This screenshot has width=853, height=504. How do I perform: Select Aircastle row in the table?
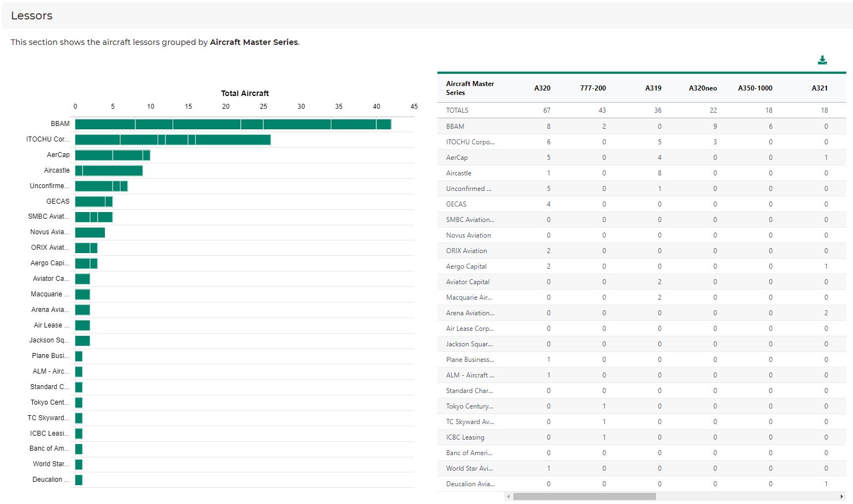tap(642, 173)
